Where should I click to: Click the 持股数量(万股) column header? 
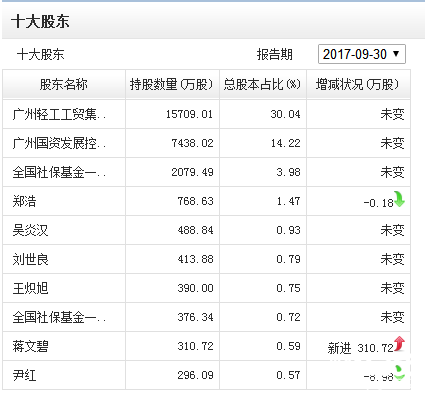pyautogui.click(x=172, y=84)
